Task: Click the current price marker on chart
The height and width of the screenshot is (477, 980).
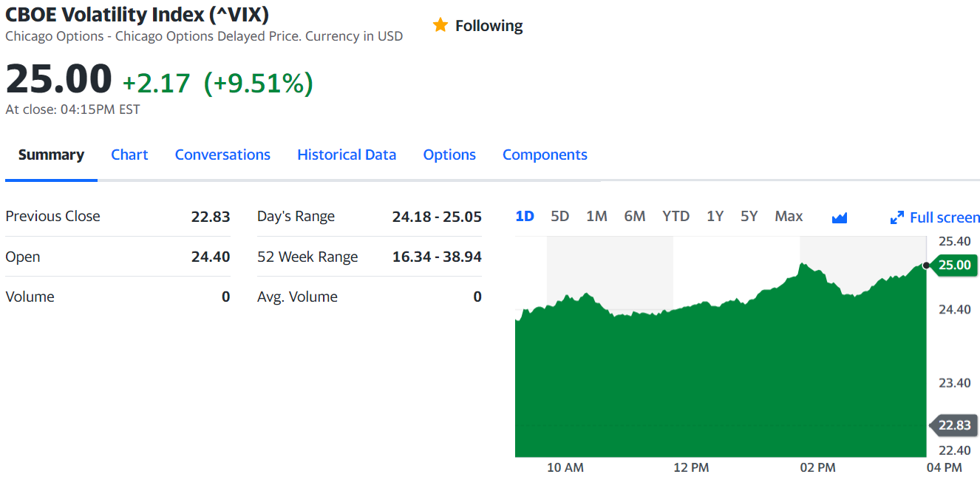Action: (x=926, y=265)
